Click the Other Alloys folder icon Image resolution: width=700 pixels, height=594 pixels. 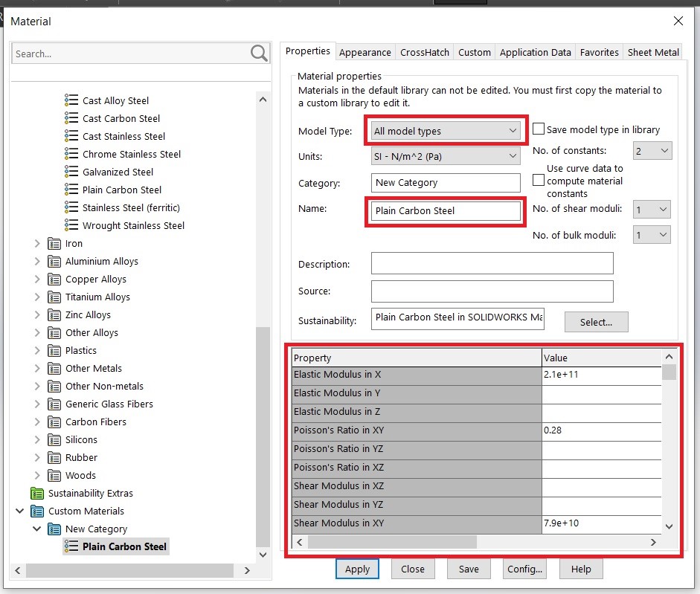[x=54, y=333]
